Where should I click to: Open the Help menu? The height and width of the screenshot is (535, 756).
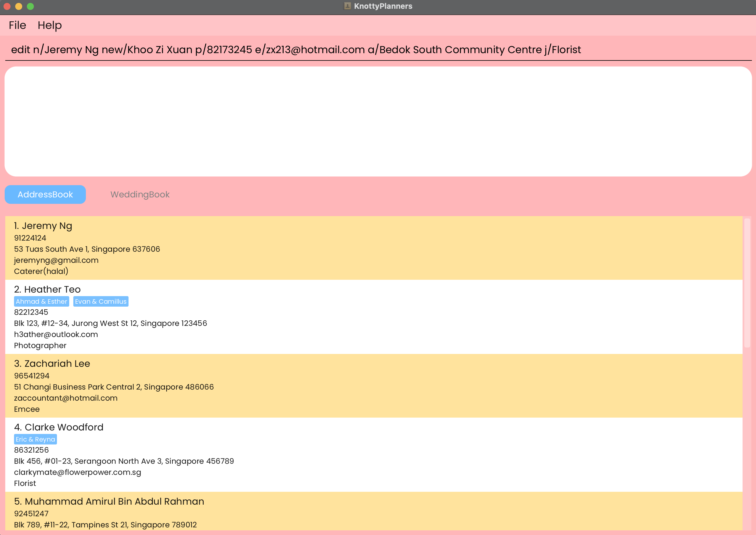pyautogui.click(x=49, y=25)
